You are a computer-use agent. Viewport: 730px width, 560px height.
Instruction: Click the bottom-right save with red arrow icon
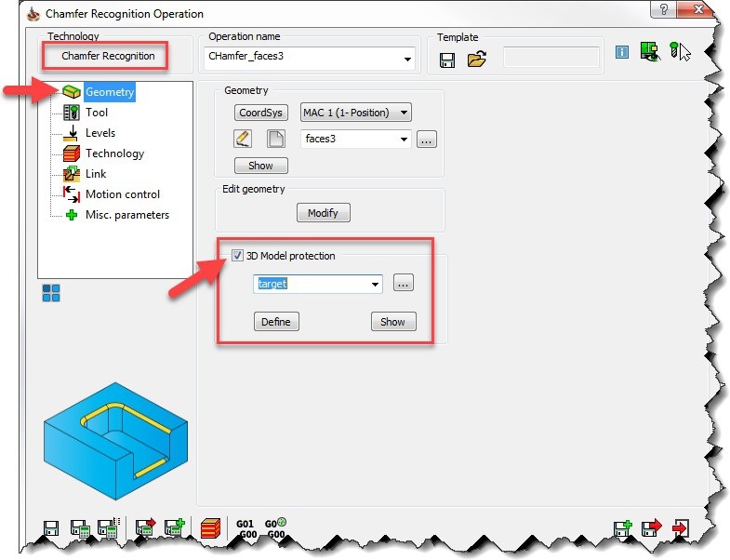651,527
